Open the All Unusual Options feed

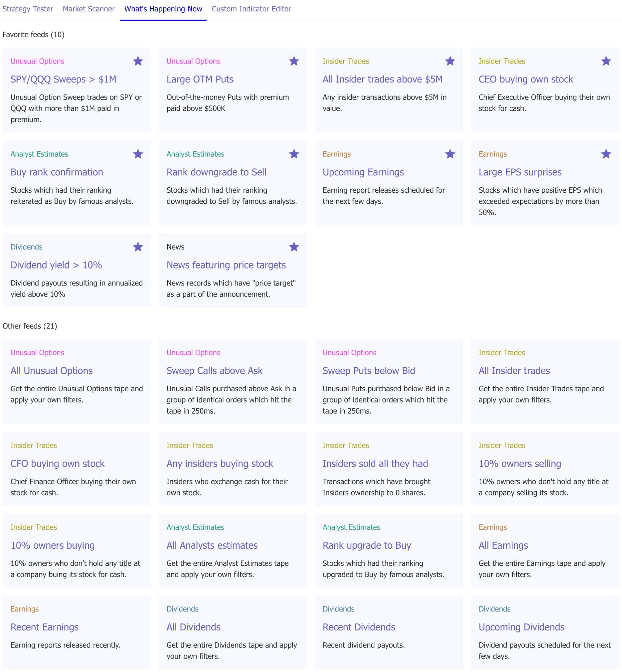[x=52, y=371]
